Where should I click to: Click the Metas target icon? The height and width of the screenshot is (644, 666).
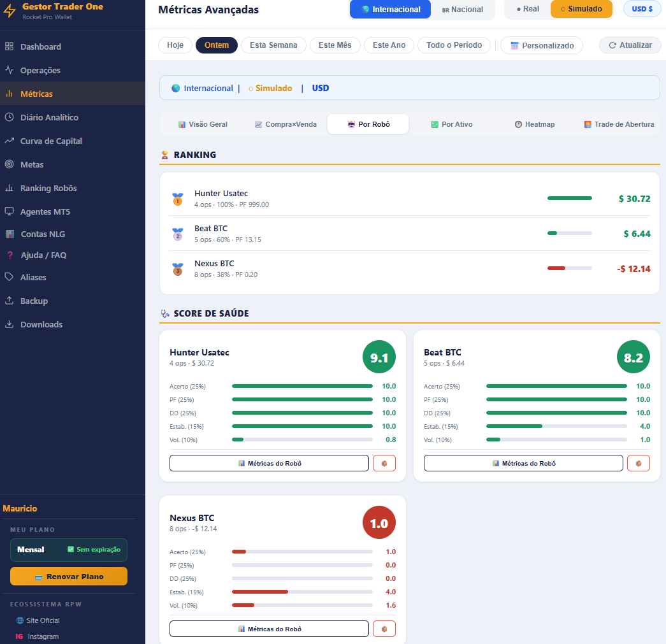tap(10, 164)
